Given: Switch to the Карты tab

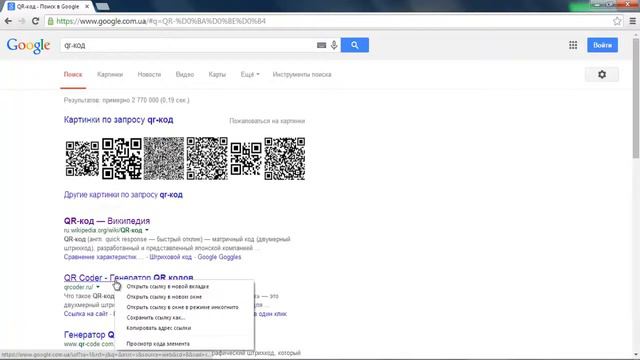Looking at the screenshot, I should pos(217,75).
